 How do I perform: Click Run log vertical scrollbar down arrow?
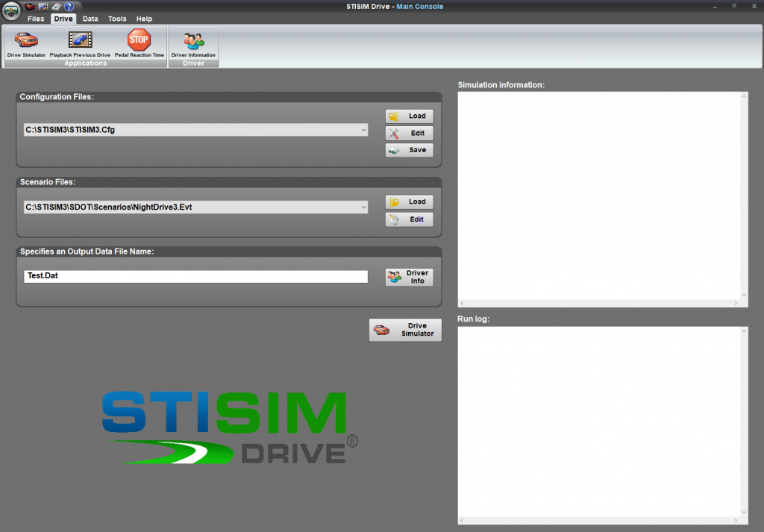(x=744, y=512)
